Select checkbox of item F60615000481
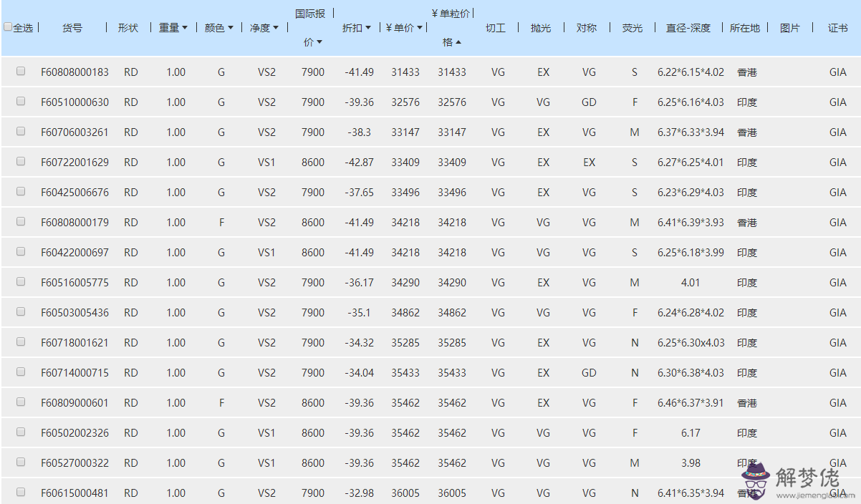Viewport: 861px width, 504px height. pos(21,492)
